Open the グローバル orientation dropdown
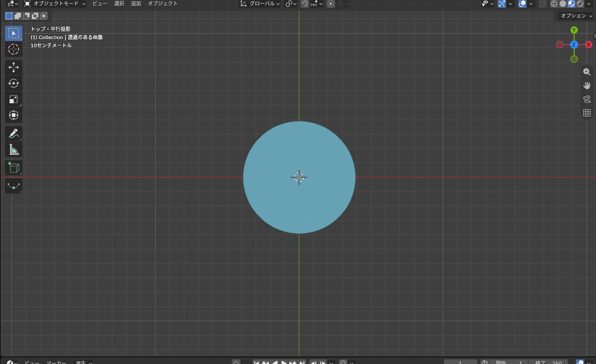The height and width of the screenshot is (364, 596). click(260, 4)
